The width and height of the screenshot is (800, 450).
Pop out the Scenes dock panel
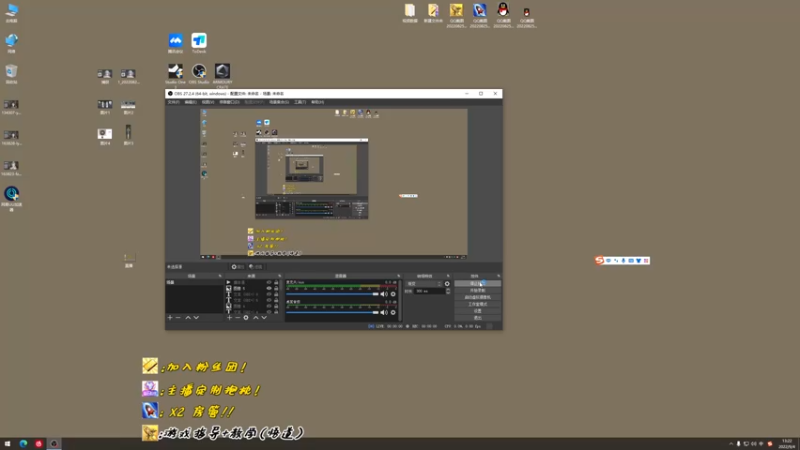point(220,276)
